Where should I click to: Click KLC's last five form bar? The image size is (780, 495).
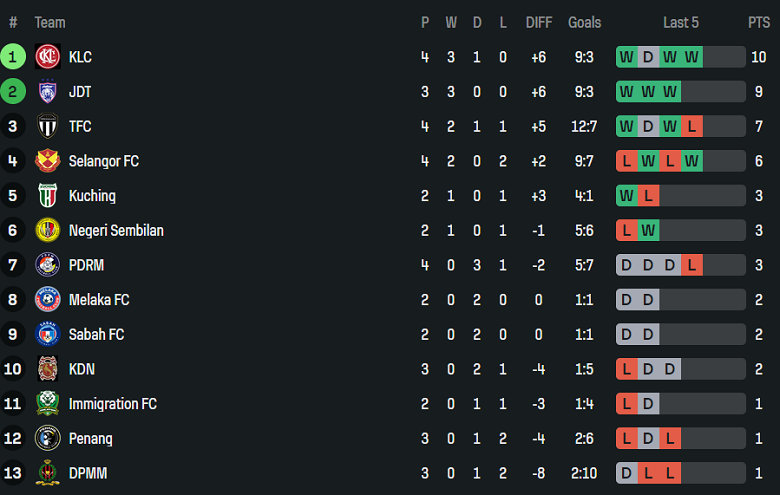[x=680, y=57]
